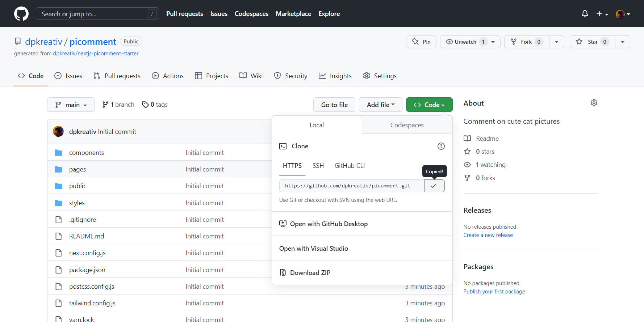Viewport: 644px width, 322px height.
Task: Switch to the Actions tab
Action: pos(168,76)
